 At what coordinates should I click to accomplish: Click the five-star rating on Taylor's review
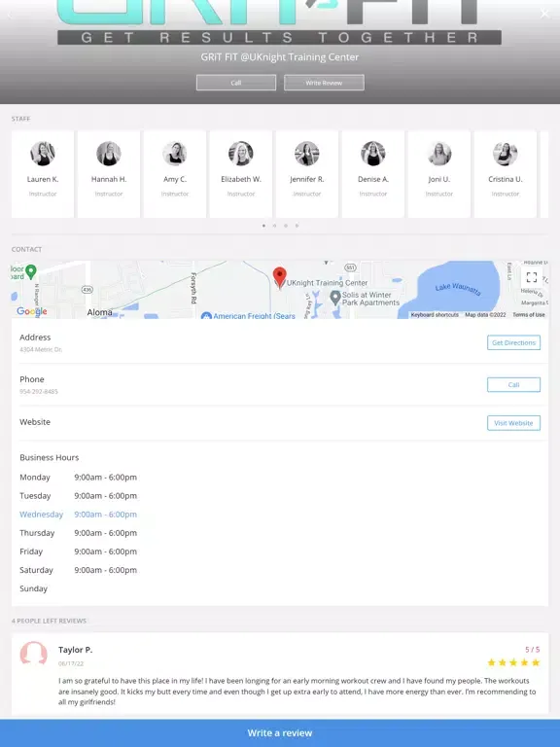tap(513, 662)
